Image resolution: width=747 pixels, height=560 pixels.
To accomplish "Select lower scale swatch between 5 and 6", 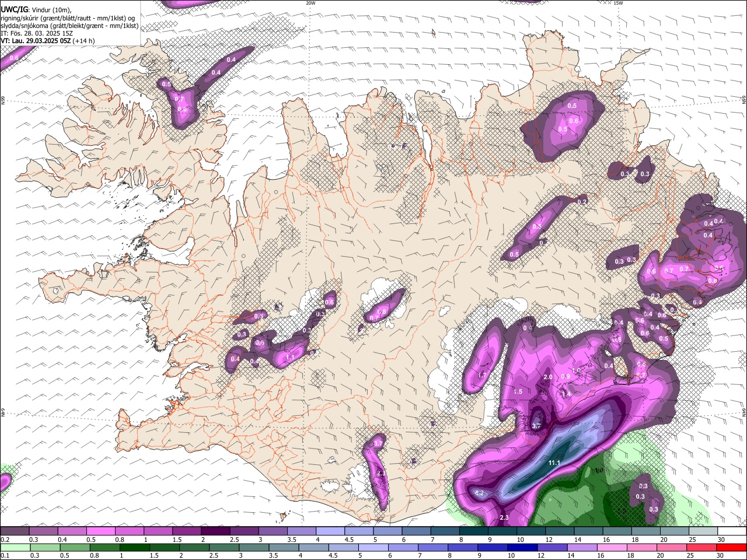I will (373, 547).
